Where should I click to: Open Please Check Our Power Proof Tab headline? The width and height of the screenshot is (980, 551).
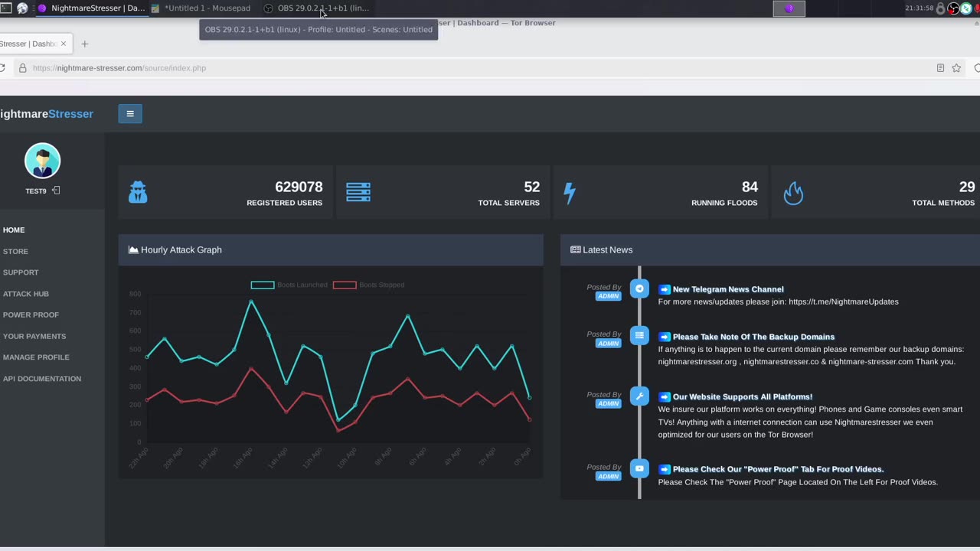tap(778, 469)
